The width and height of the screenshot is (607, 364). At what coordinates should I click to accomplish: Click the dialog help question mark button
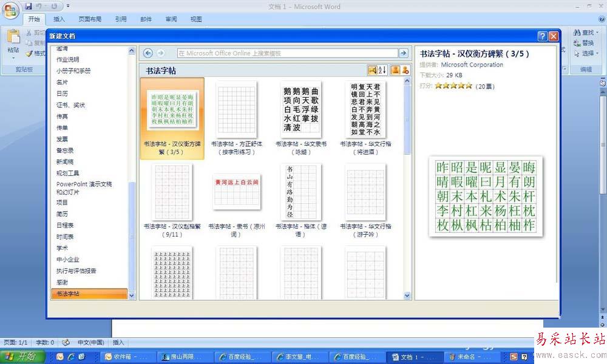(x=543, y=36)
